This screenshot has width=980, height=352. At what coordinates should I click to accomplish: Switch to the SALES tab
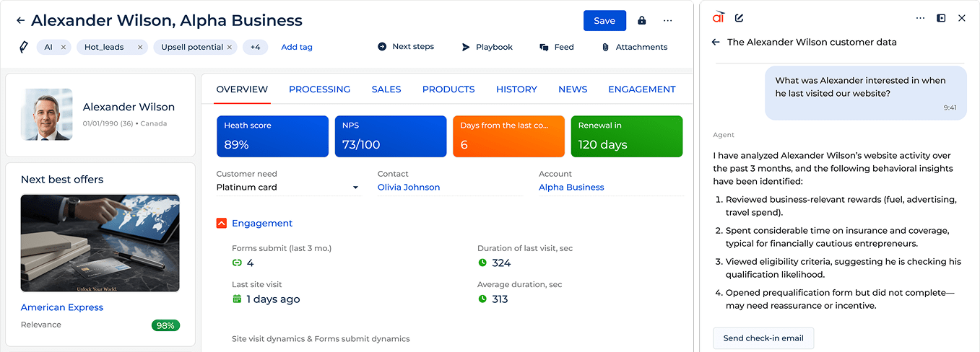pos(386,89)
